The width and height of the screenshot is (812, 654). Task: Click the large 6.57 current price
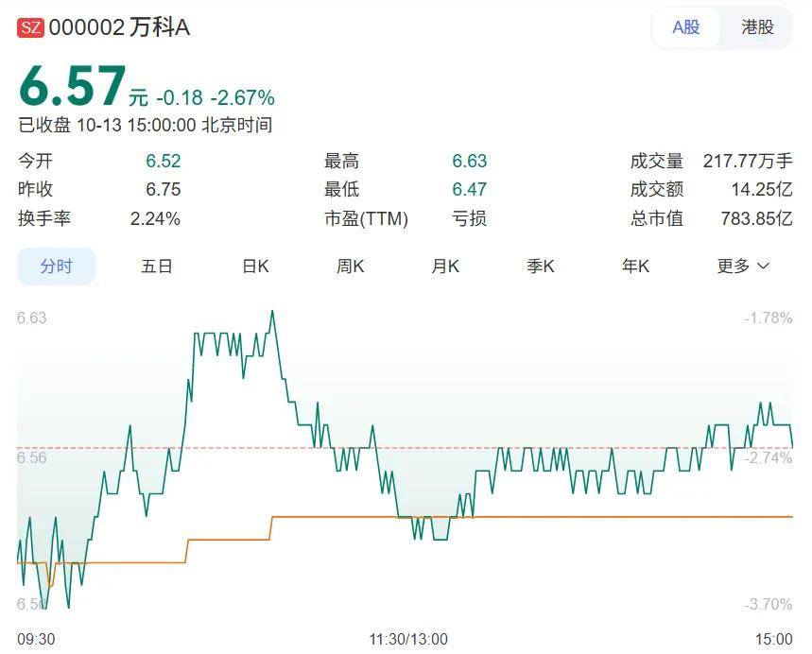tap(72, 87)
